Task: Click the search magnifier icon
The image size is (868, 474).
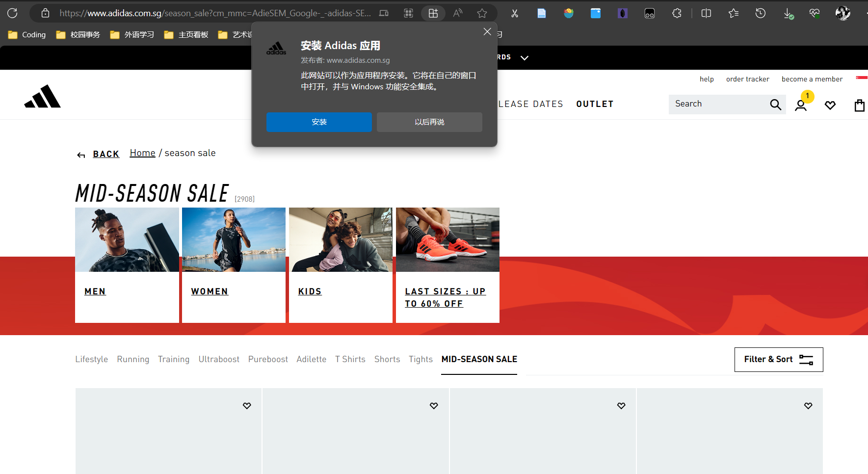Action: 776,105
